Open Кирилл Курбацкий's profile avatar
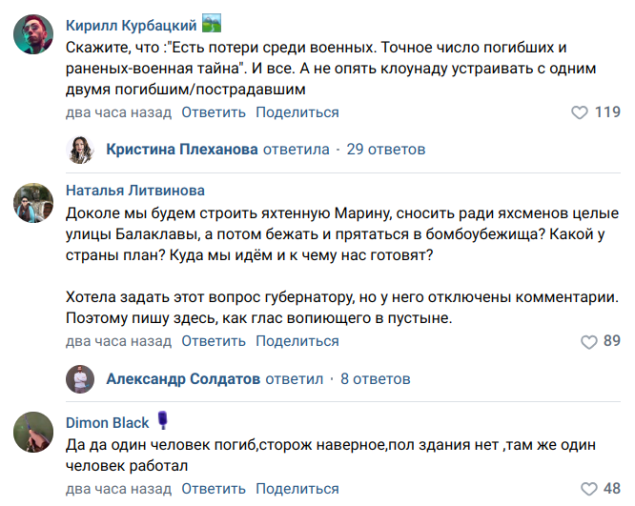Screen dimensions: 635x506 [33, 34]
